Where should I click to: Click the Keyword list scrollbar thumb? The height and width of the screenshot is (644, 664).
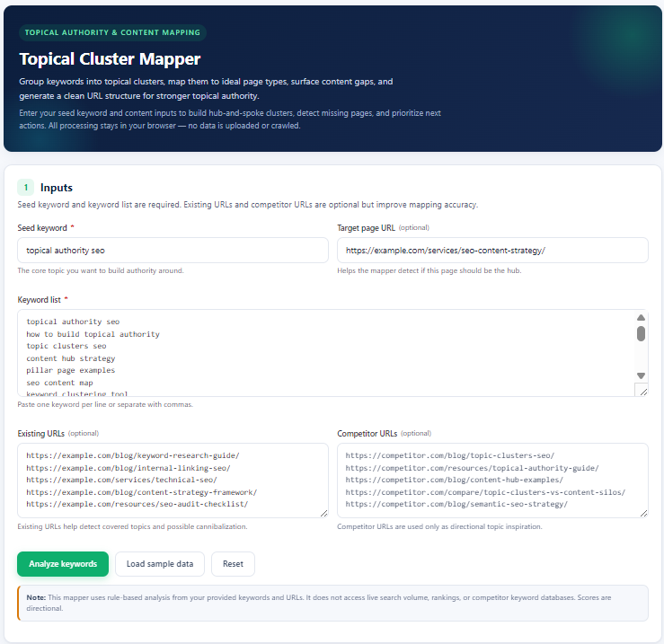641,333
